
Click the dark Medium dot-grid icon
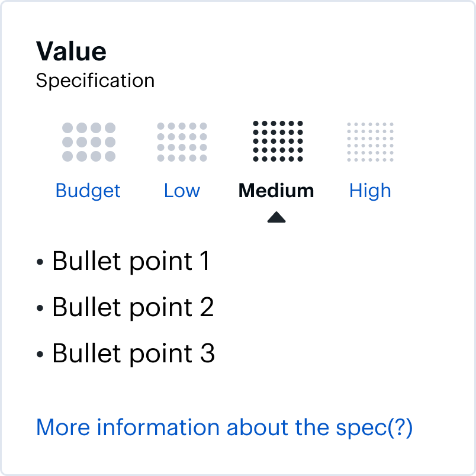click(x=278, y=141)
